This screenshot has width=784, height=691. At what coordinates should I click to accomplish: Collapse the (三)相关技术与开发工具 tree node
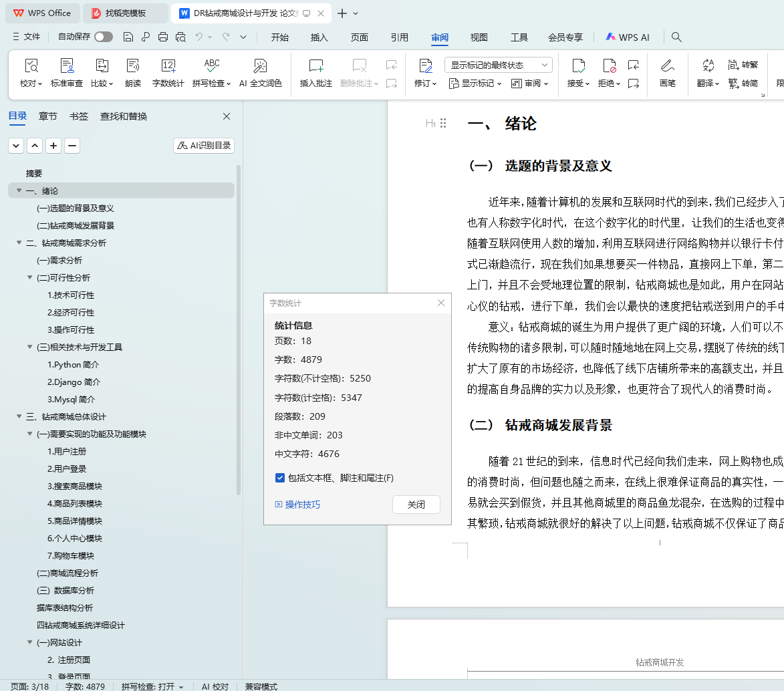click(30, 348)
